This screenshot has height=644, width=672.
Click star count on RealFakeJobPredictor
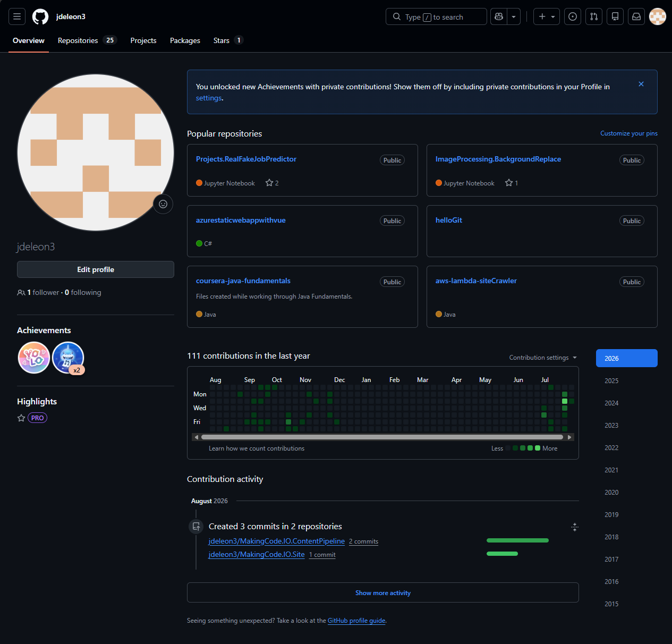pos(272,183)
